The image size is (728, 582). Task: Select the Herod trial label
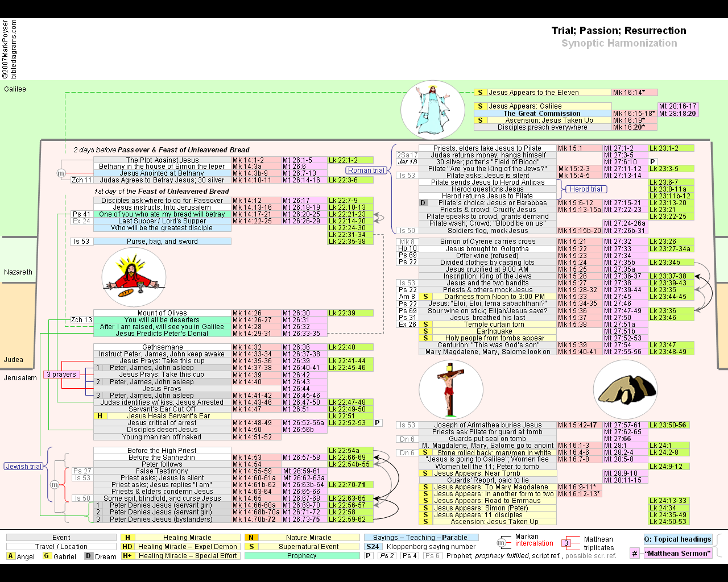pyautogui.click(x=586, y=189)
